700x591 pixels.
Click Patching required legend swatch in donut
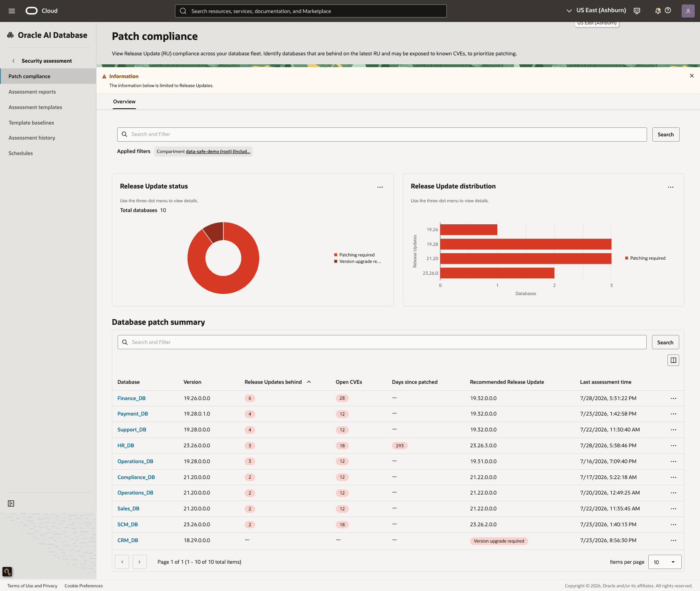(x=336, y=255)
